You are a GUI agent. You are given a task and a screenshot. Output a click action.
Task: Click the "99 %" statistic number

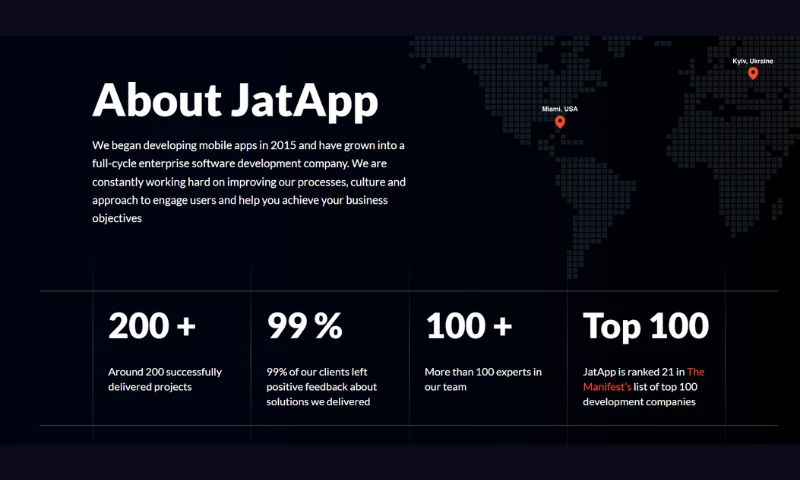click(x=304, y=326)
